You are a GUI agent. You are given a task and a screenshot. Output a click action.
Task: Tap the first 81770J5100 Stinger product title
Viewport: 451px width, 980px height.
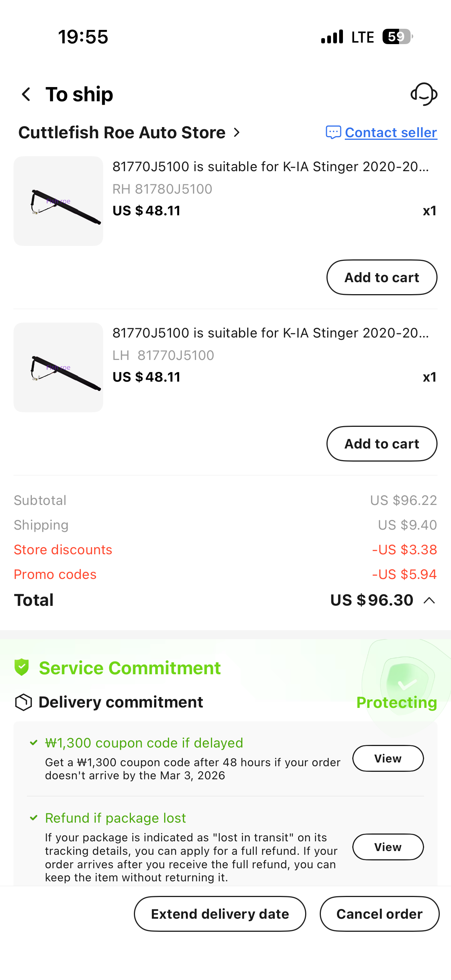[270, 167]
